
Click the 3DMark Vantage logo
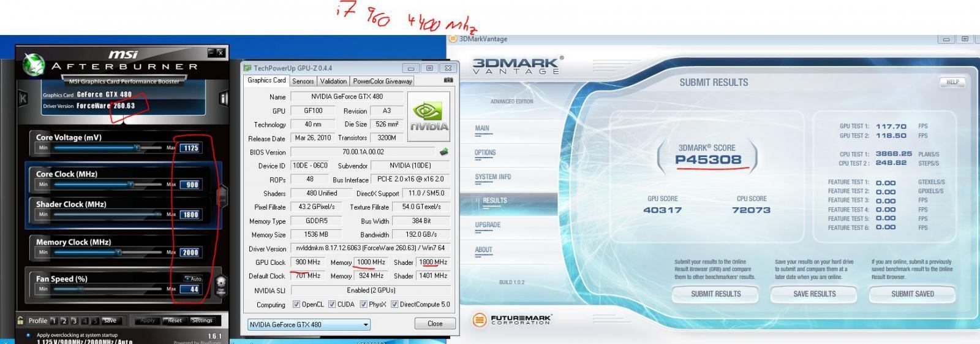click(x=516, y=65)
